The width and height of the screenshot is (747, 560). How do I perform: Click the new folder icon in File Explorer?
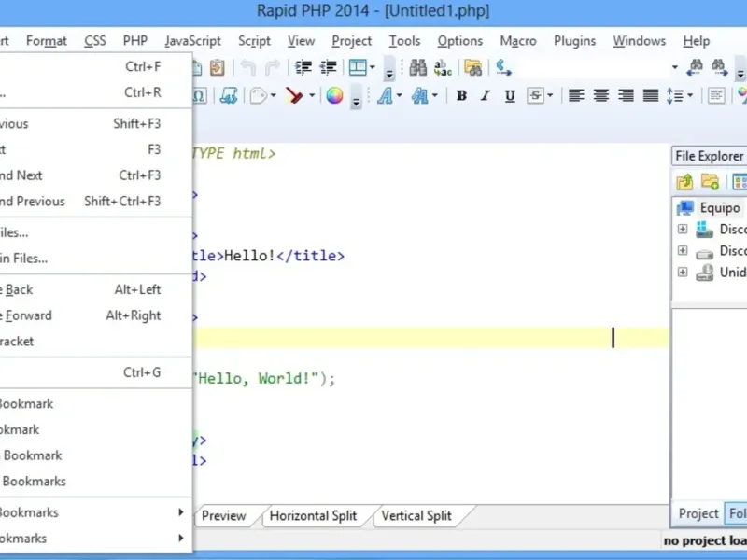710,182
